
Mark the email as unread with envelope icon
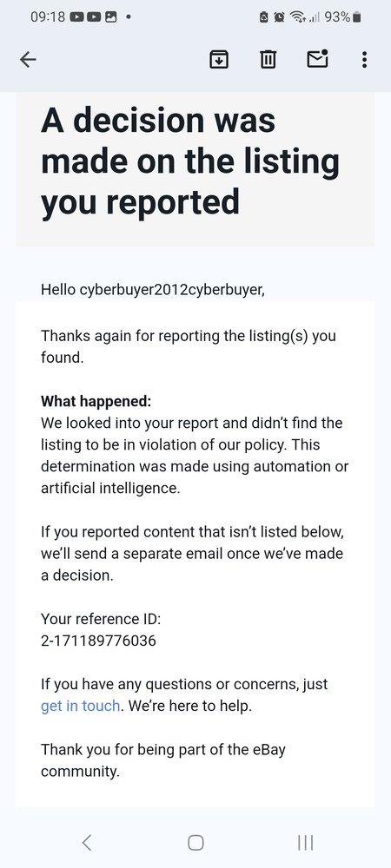coord(318,58)
